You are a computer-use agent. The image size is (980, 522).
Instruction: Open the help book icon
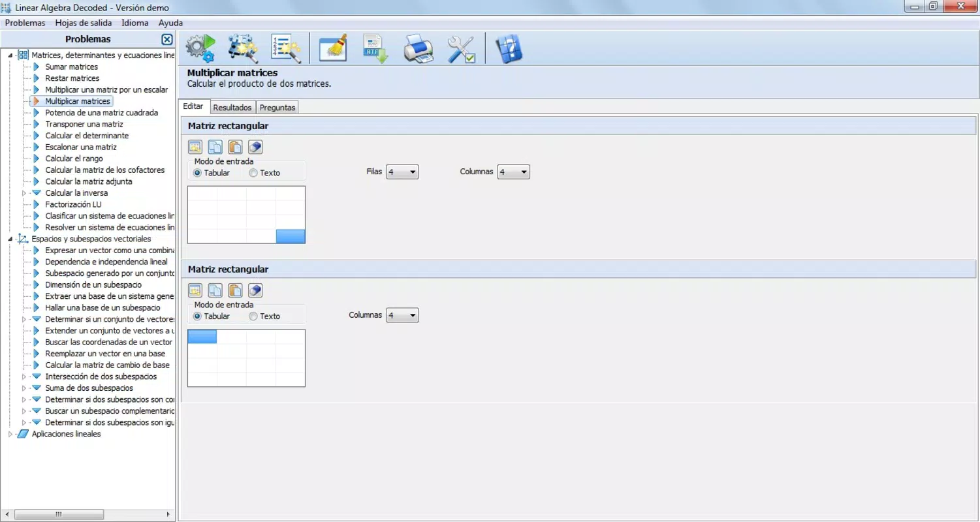pyautogui.click(x=509, y=49)
